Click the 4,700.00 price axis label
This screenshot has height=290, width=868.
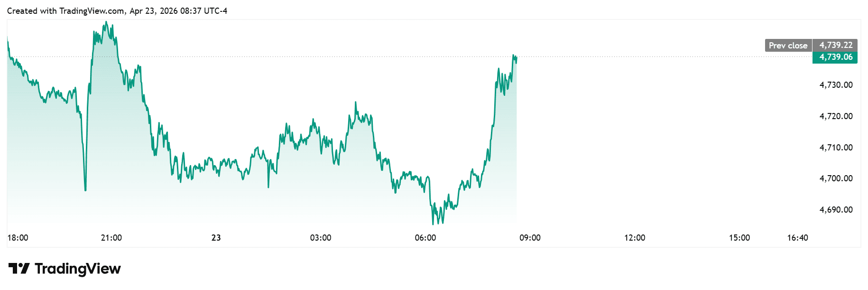coord(836,178)
